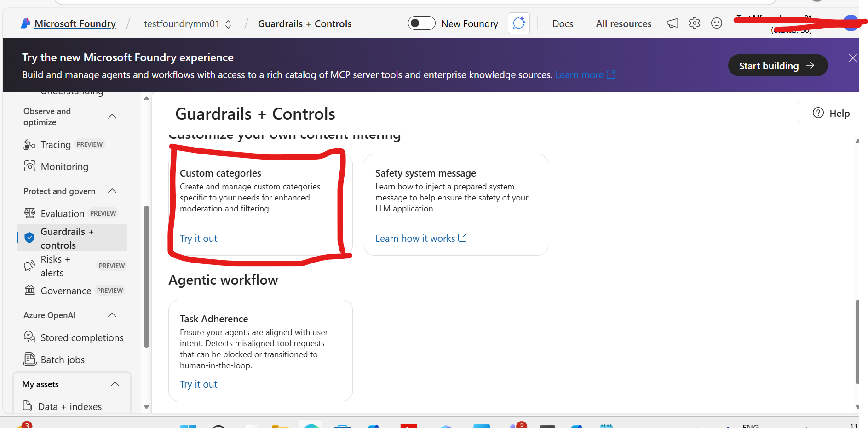Click the sidebar scroll down arrow

pyautogui.click(x=146, y=407)
